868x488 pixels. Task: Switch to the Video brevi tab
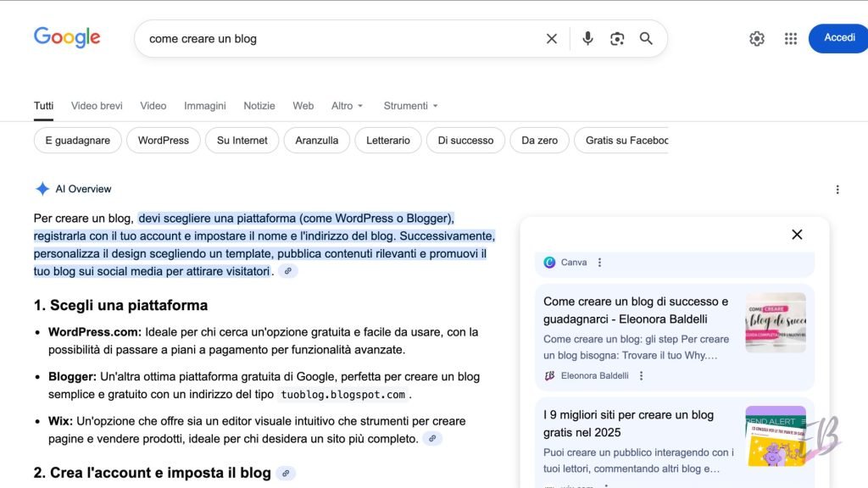click(x=97, y=106)
